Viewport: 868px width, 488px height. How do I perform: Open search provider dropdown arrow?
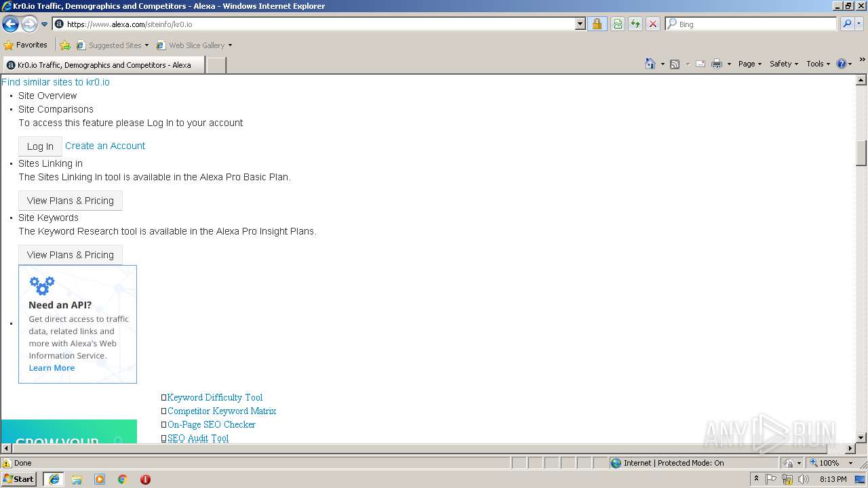(x=859, y=24)
